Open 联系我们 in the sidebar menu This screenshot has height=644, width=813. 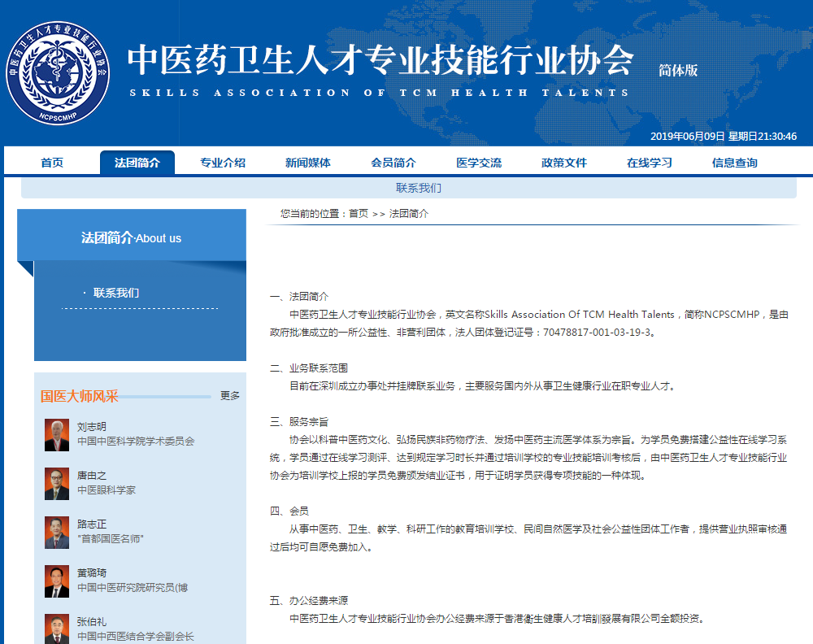coord(116,293)
